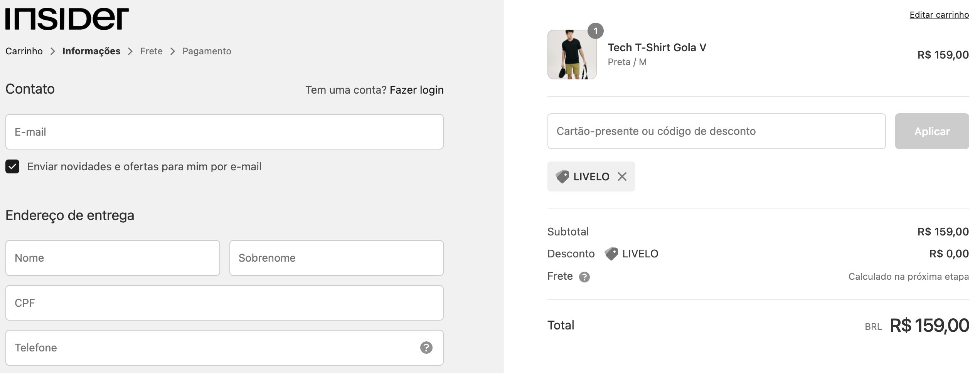Click the chevron after Carrinho breadcrumb
The image size is (980, 373).
click(x=53, y=51)
